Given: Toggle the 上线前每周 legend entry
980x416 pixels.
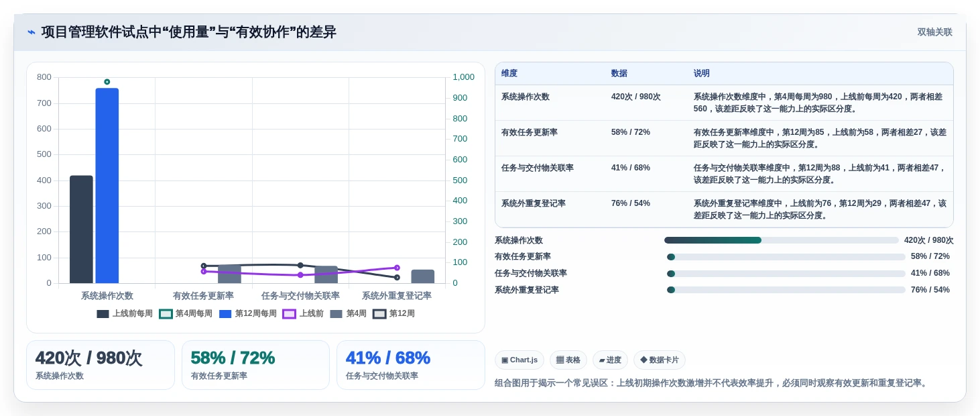Looking at the screenshot, I should 125,313.
